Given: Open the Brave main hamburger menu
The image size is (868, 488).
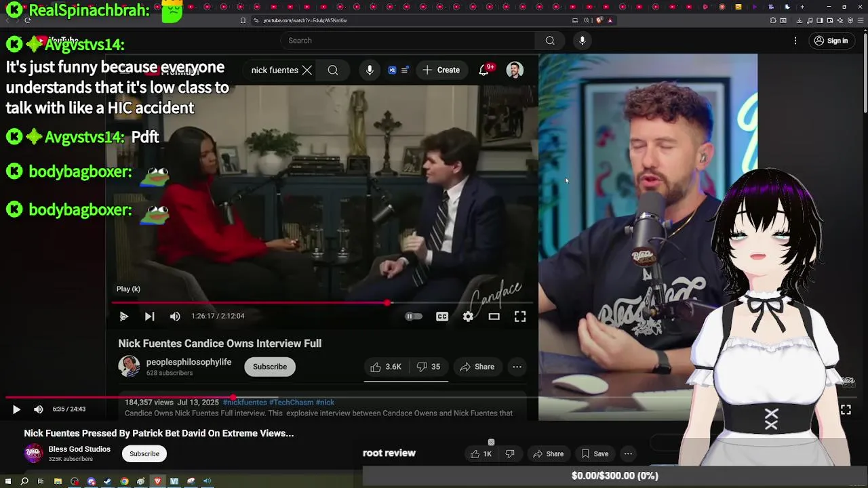Looking at the screenshot, I should [x=861, y=20].
